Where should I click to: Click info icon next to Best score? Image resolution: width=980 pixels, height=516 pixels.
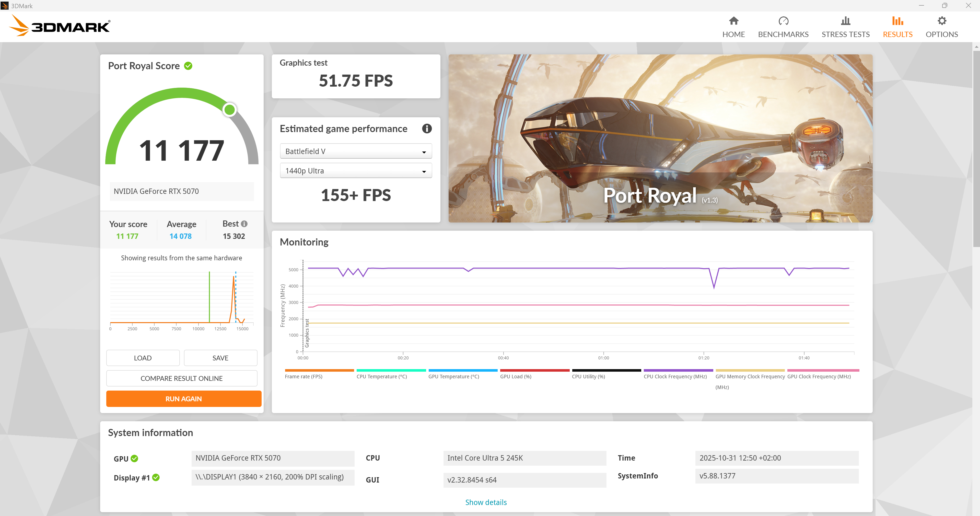pyautogui.click(x=244, y=224)
